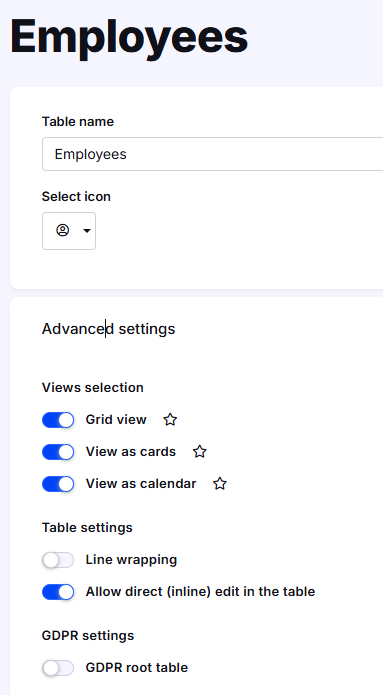
Task: Turn on the GDPR root table switch
Action: [x=58, y=668]
